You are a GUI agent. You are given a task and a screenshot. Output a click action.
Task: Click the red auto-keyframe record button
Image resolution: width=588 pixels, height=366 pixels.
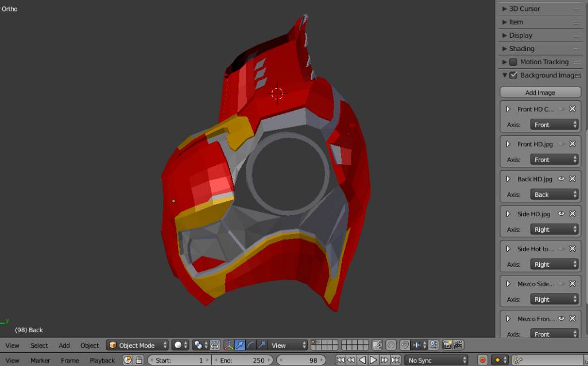(482, 360)
